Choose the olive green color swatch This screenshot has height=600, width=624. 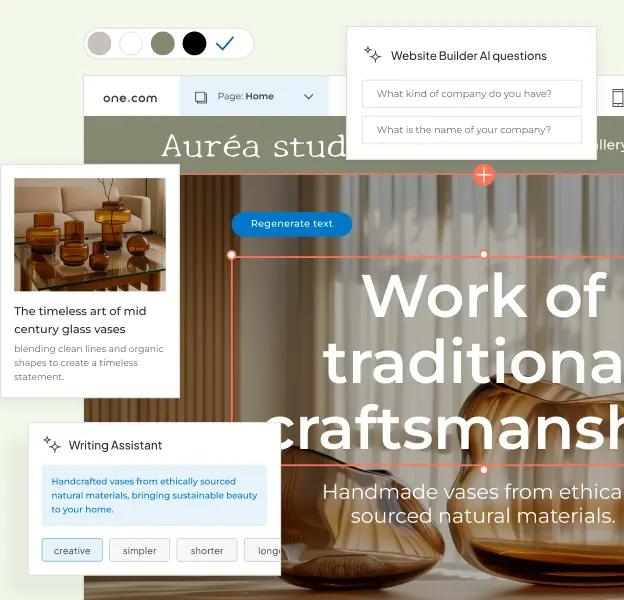[162, 44]
